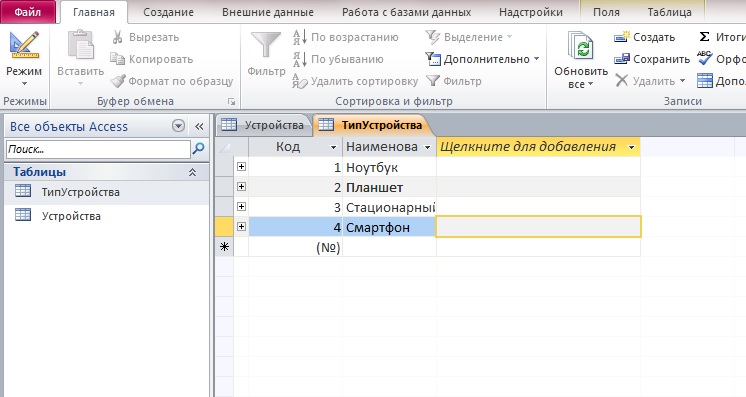746x397 pixels.
Task: Click the new record (№) cell
Action: [295, 247]
